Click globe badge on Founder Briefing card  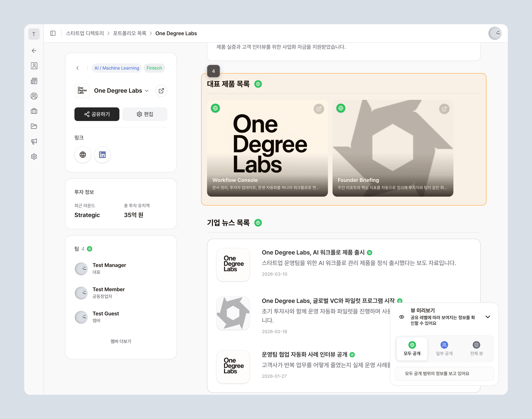(x=341, y=108)
